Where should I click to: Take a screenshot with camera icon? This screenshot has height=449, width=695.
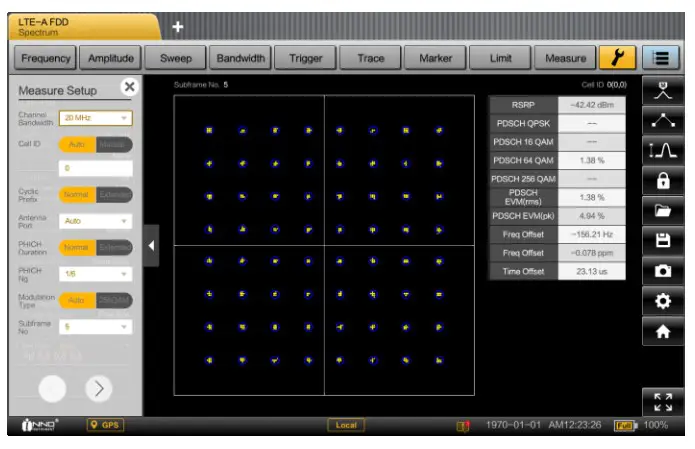click(663, 271)
